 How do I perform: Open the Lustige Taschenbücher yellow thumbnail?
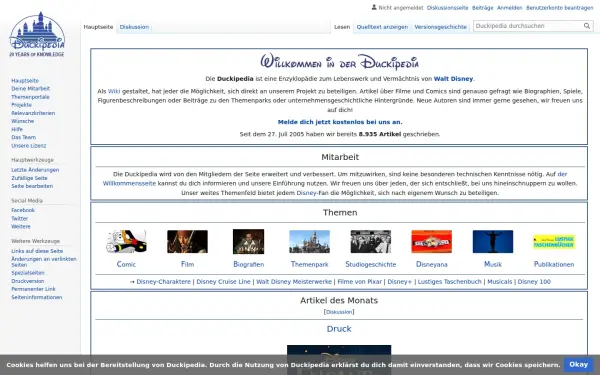554,242
